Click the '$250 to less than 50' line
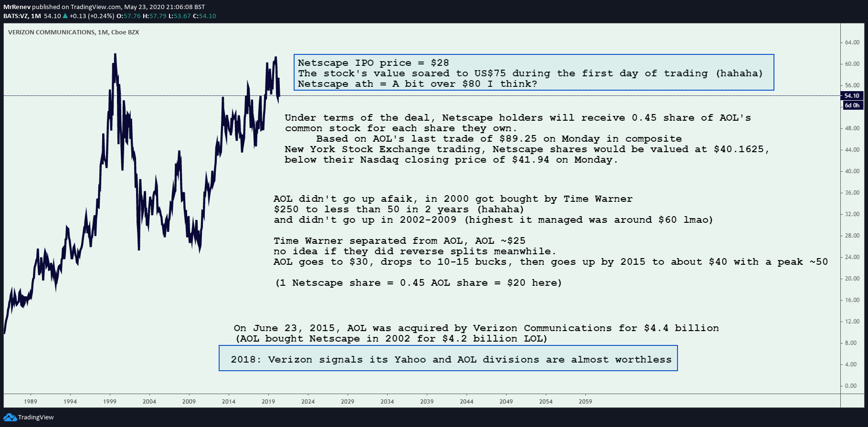This screenshot has height=427, width=868. tap(399, 209)
